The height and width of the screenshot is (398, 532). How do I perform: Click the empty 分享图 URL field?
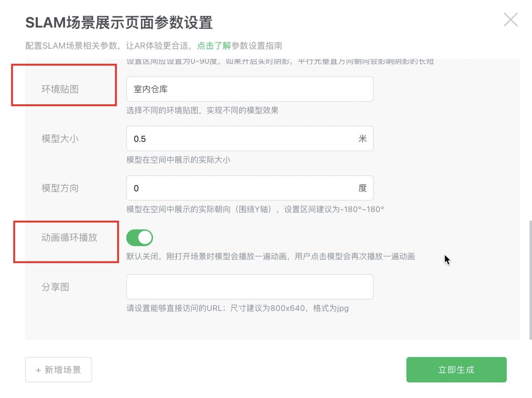(x=250, y=287)
